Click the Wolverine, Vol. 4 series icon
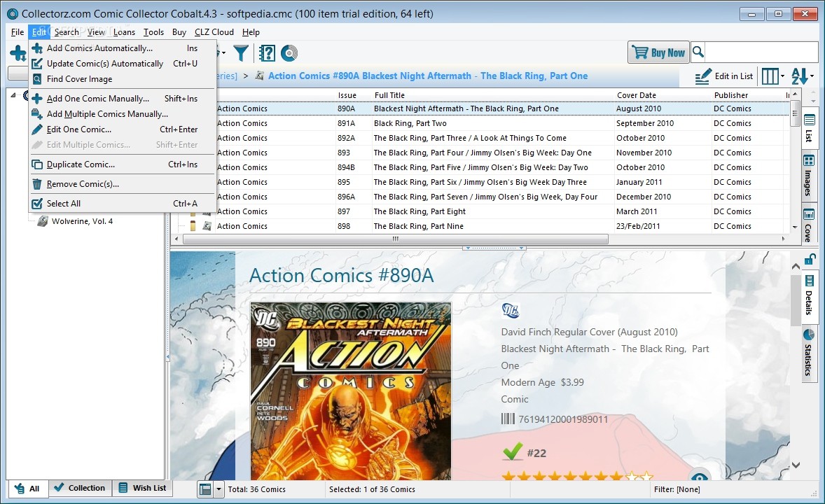825x504 pixels. click(43, 221)
